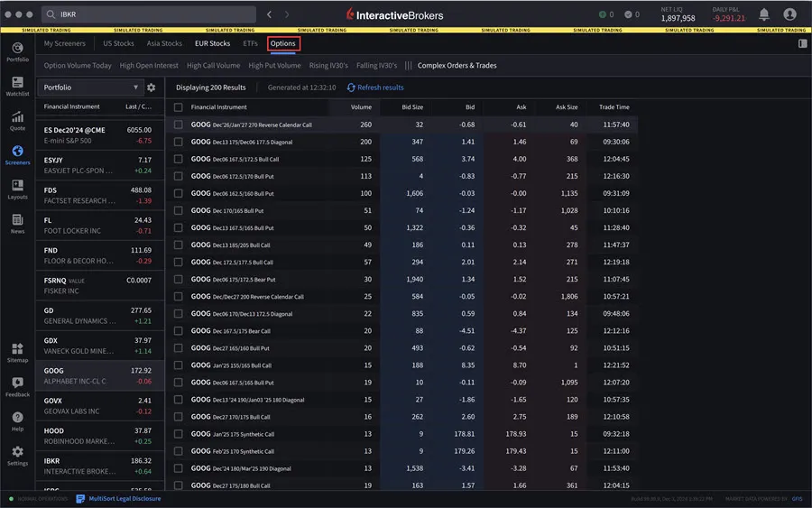Select the Options tab
Screen dimensions: 812x508
pos(282,43)
